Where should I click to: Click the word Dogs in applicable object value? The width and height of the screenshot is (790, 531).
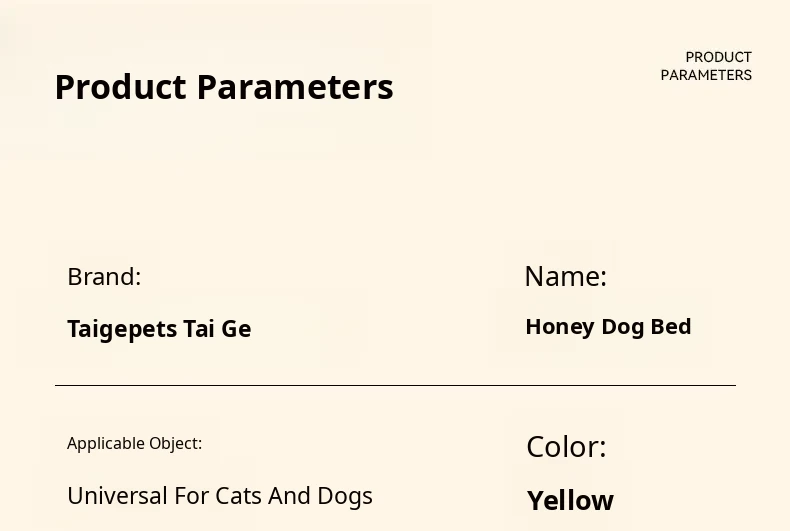[344, 496]
